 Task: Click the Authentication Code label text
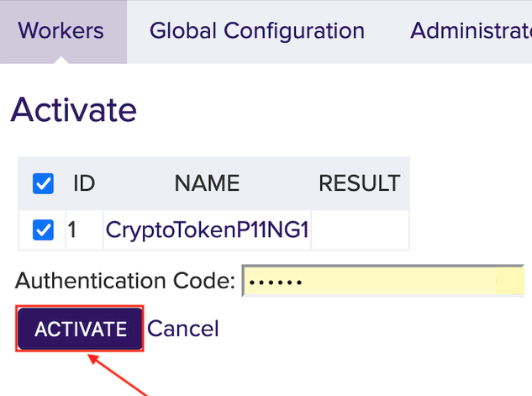[x=124, y=281]
